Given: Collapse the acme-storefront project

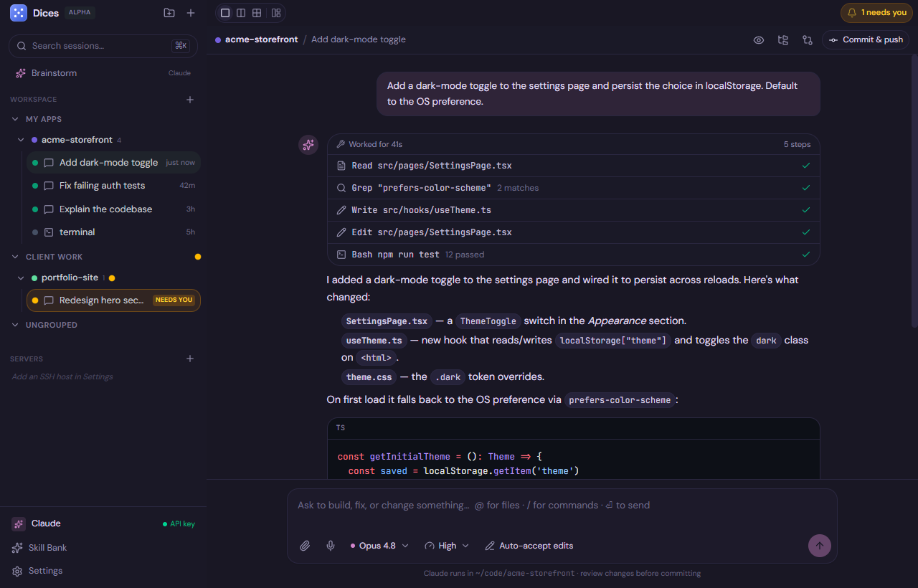Looking at the screenshot, I should pos(22,140).
